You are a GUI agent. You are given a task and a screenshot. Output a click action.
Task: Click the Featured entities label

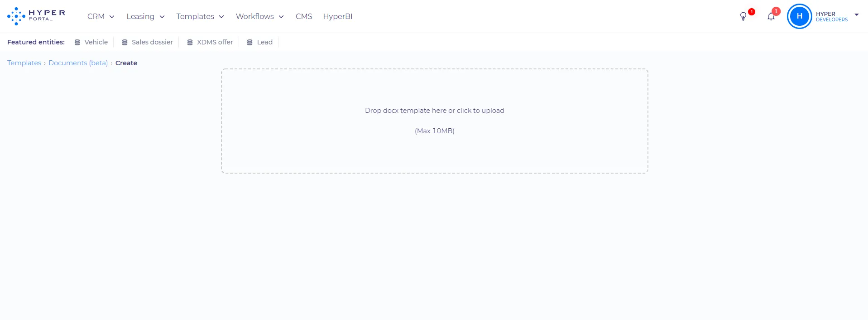[x=36, y=42]
